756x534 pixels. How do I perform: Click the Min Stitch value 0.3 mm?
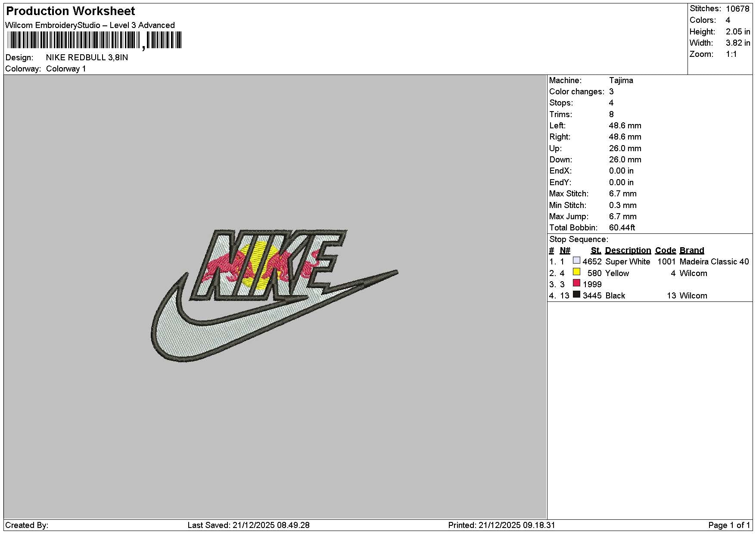[x=623, y=205]
